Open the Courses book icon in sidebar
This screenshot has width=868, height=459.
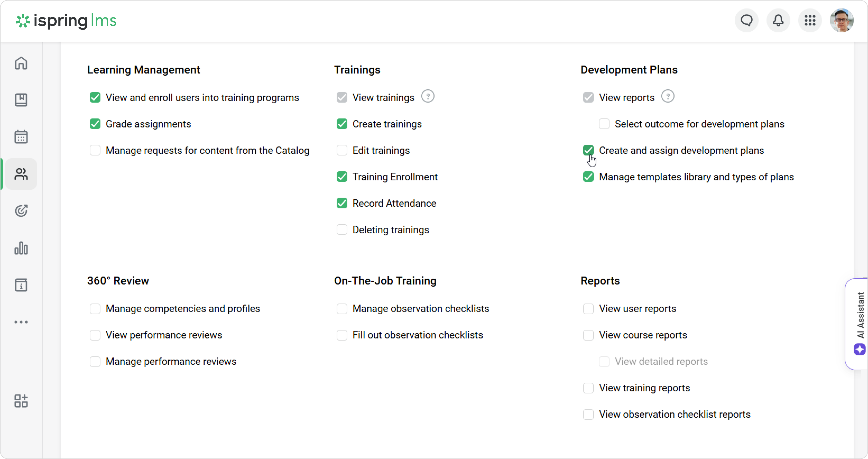click(x=21, y=100)
